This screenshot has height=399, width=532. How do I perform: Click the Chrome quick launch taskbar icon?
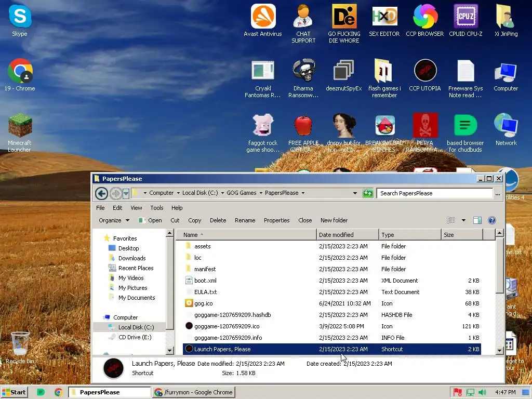pyautogui.click(x=58, y=392)
